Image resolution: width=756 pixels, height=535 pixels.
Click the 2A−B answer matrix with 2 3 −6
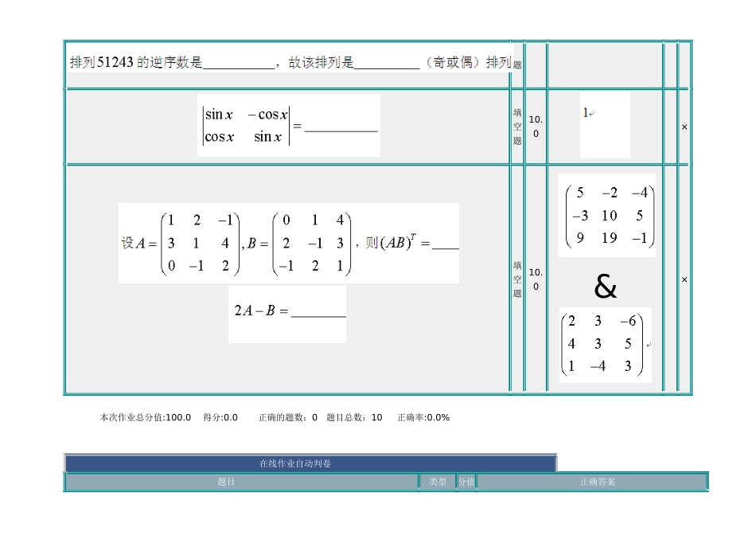point(605,345)
